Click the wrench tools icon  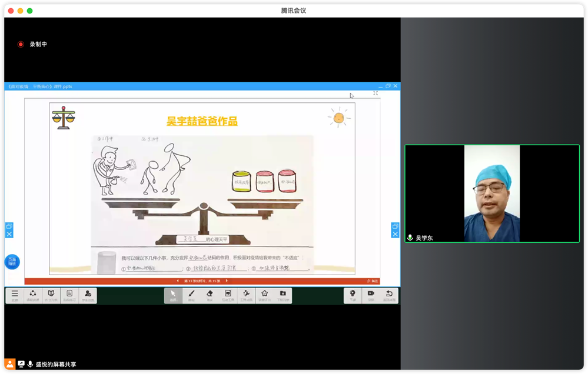click(246, 295)
